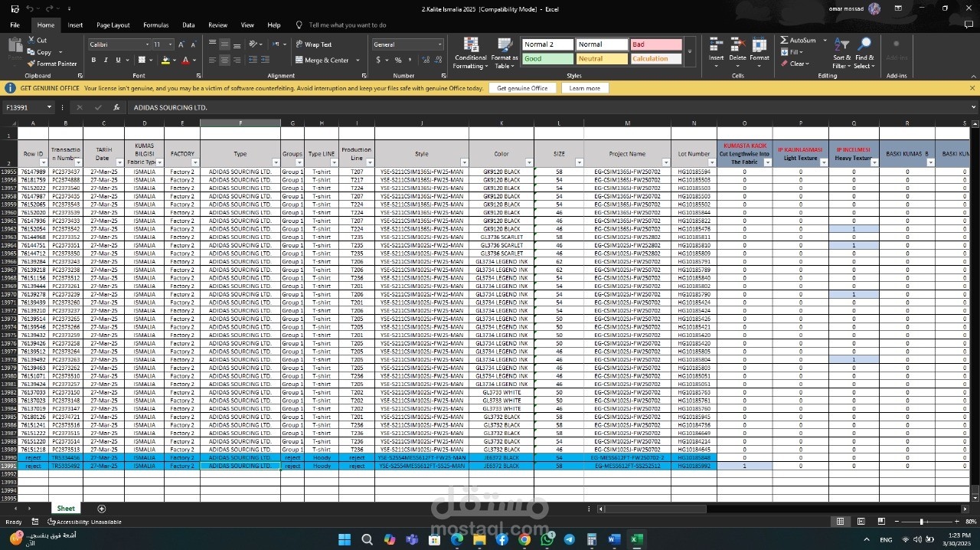Switch to Page Break Preview in status bar
Screen dimensions: 980x550
(882, 522)
